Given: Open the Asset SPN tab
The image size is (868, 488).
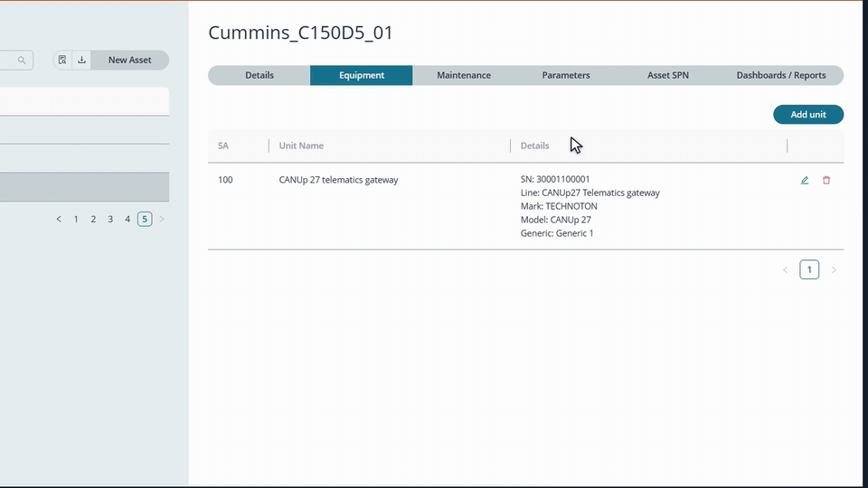Looking at the screenshot, I should tap(668, 75).
